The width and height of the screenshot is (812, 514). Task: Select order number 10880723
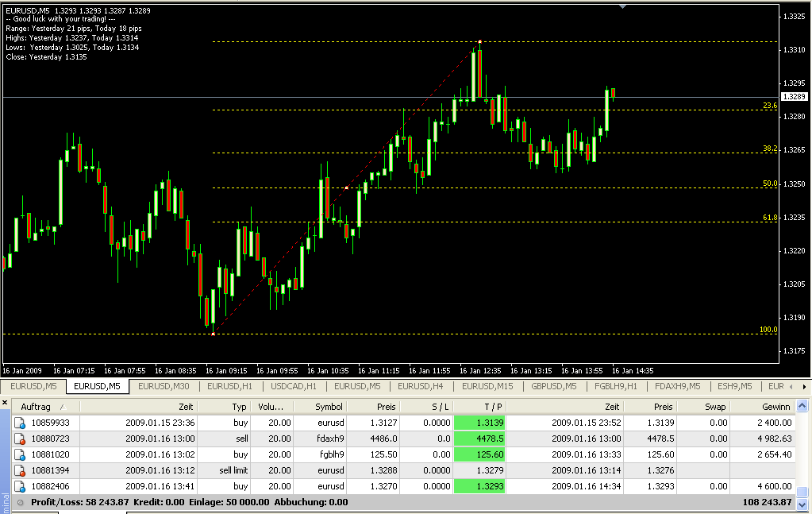click(x=50, y=439)
